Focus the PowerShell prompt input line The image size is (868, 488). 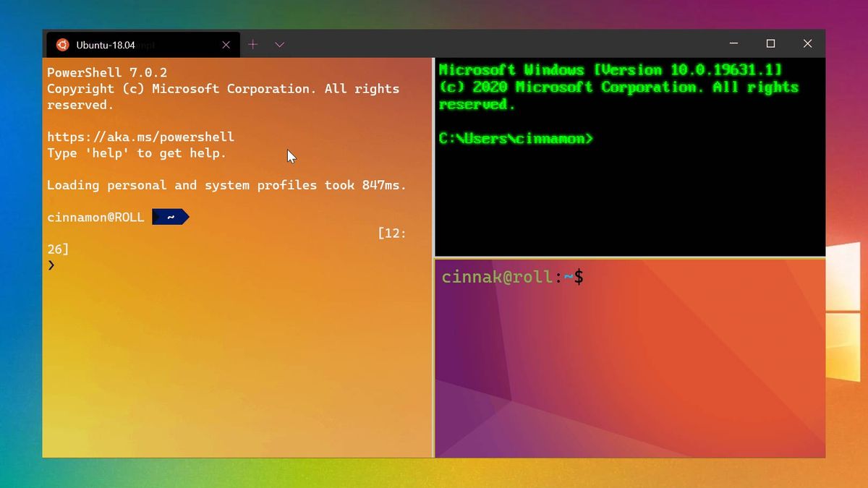pyautogui.click(x=51, y=265)
